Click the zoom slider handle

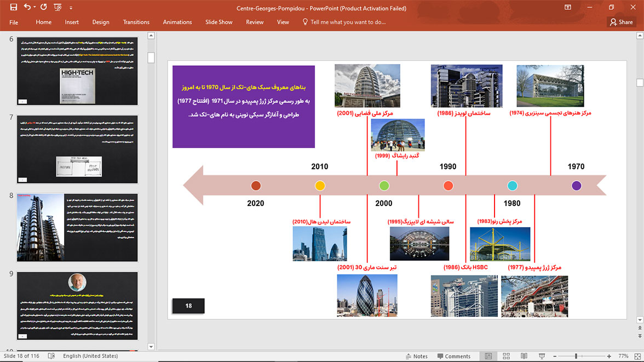pos(576,356)
